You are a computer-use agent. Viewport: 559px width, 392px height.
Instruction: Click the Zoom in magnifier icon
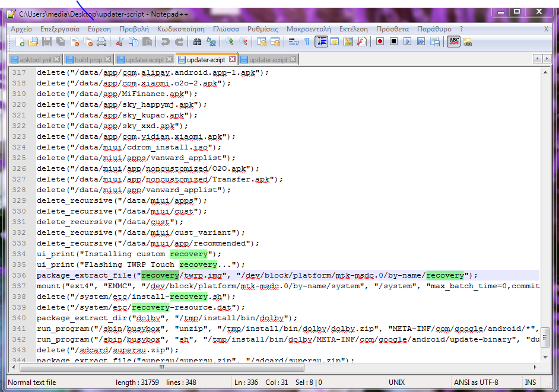(x=230, y=42)
